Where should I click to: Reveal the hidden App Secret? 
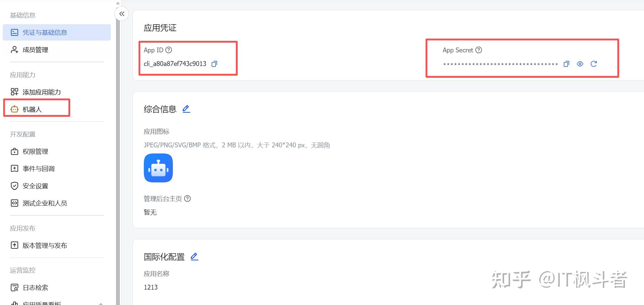coord(580,64)
